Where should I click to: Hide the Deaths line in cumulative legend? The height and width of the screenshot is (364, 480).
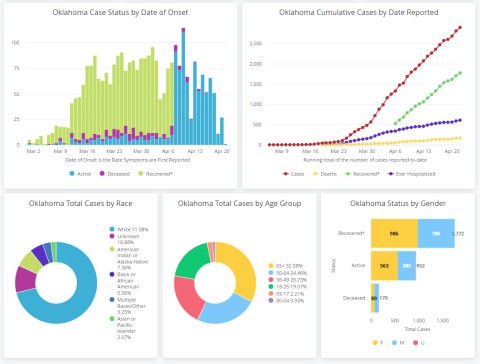[x=325, y=174]
